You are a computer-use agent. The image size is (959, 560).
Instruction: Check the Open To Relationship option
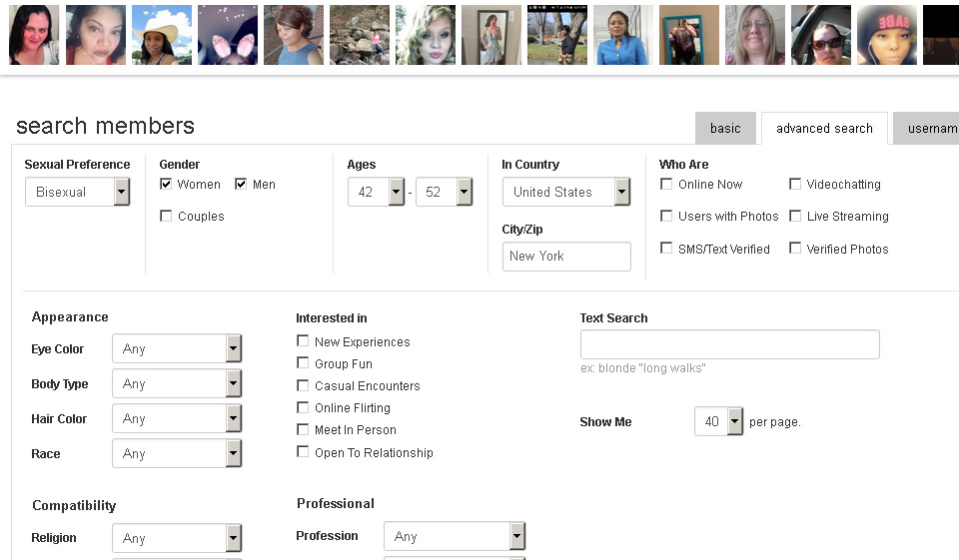[303, 452]
